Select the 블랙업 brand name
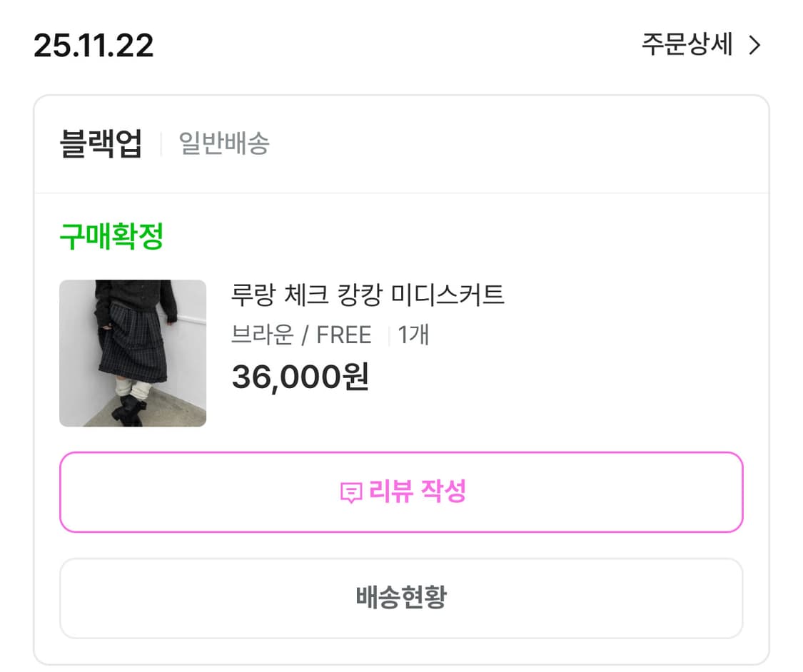 point(102,142)
